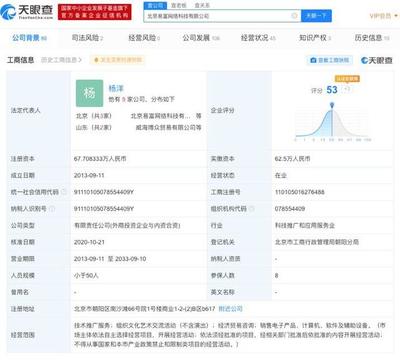Click the location pin on the score curve
This screenshot has height=361, width=400.
[332, 106]
